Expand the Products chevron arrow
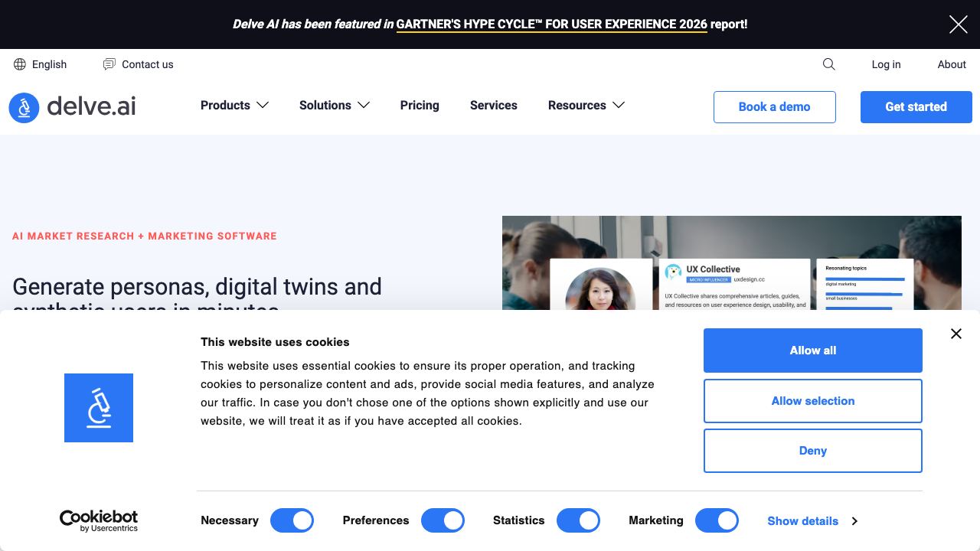Viewport: 980px width, 551px height. tap(263, 105)
